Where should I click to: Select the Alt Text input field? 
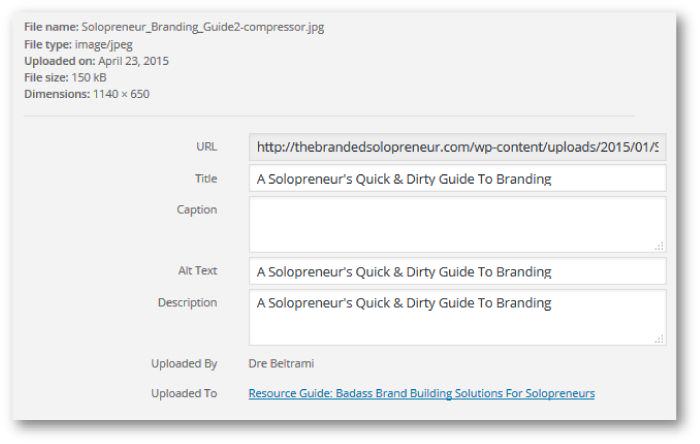[x=457, y=271]
